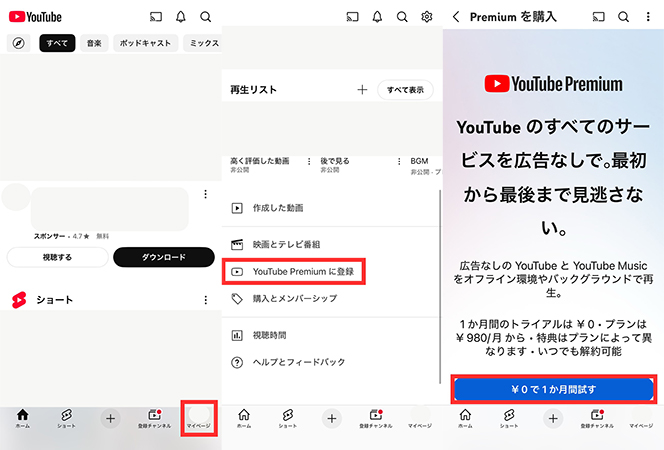This screenshot has height=450, width=664.
Task: Open ヘルプとフィードバック menu item
Action: point(330,362)
